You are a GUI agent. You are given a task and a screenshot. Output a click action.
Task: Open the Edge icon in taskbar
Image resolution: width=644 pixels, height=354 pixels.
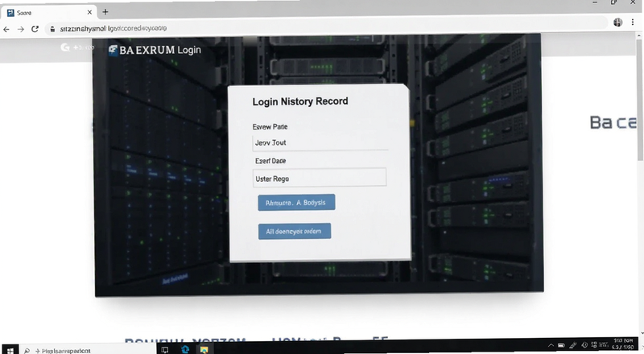coord(185,349)
